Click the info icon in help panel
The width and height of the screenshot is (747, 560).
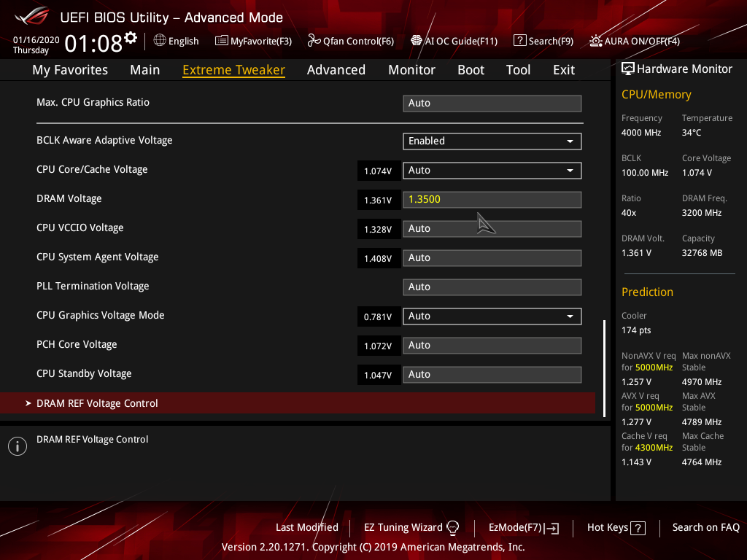click(x=18, y=446)
